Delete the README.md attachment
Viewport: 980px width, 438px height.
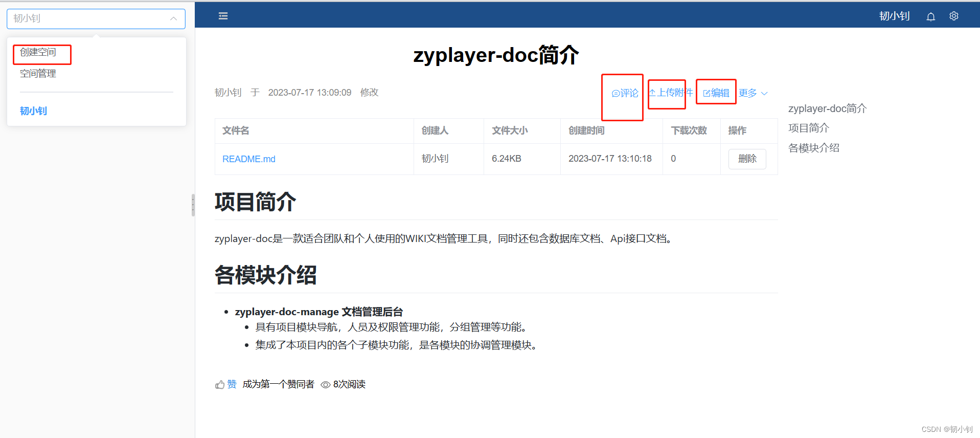(x=747, y=159)
